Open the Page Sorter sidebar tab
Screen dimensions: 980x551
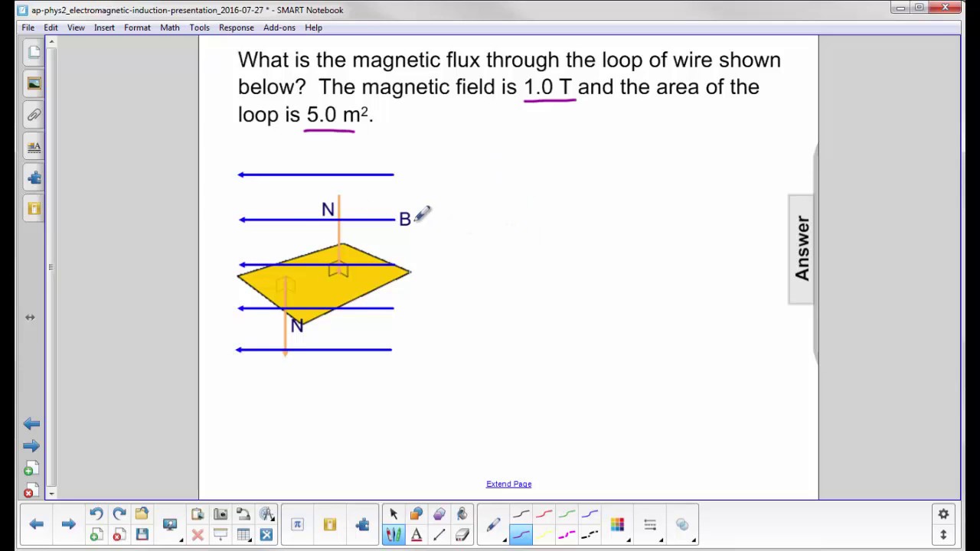click(x=34, y=52)
